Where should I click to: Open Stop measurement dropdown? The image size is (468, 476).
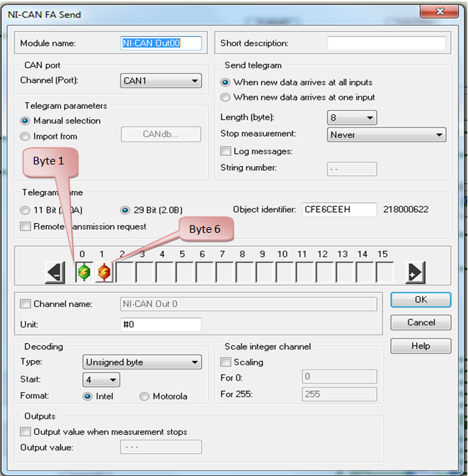(386, 135)
